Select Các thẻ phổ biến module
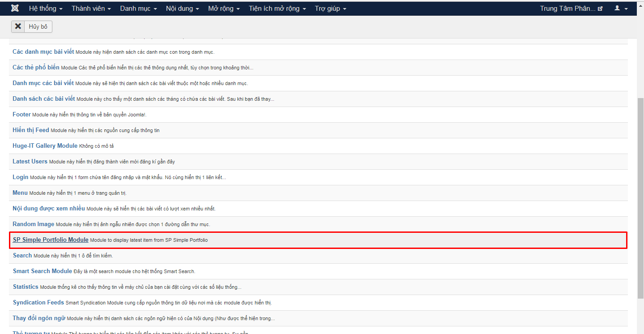The image size is (644, 334). 36,67
